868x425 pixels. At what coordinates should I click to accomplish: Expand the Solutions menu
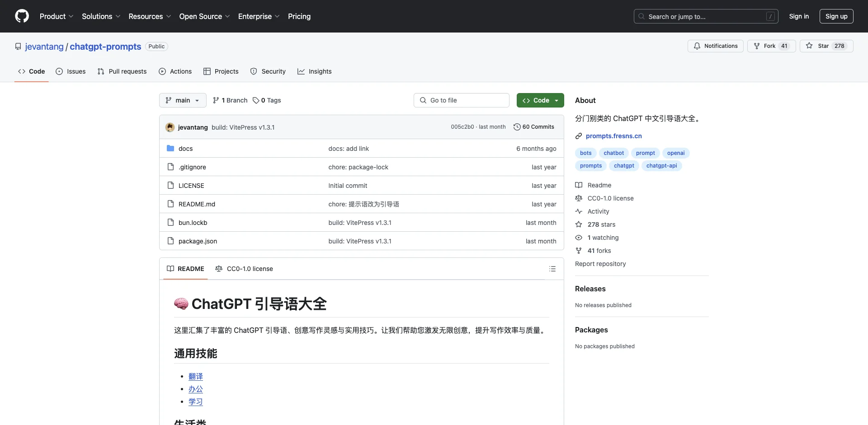pyautogui.click(x=101, y=16)
